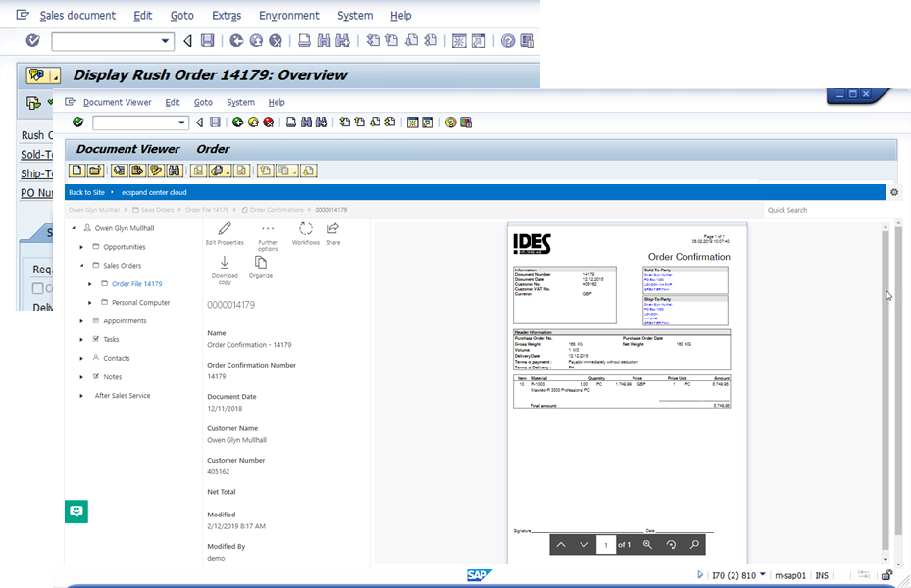The width and height of the screenshot is (911, 588).
Task: Open the Extras menu
Action: point(226,16)
